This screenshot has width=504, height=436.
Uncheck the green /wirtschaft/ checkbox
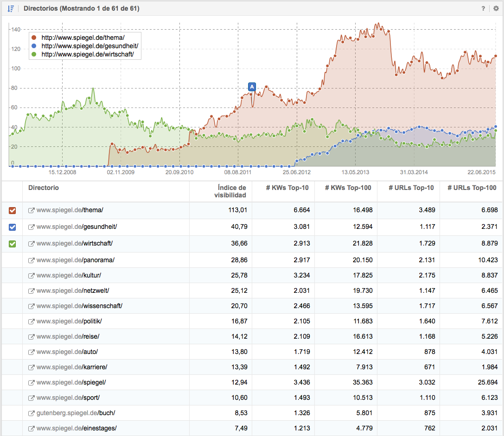pos(13,244)
